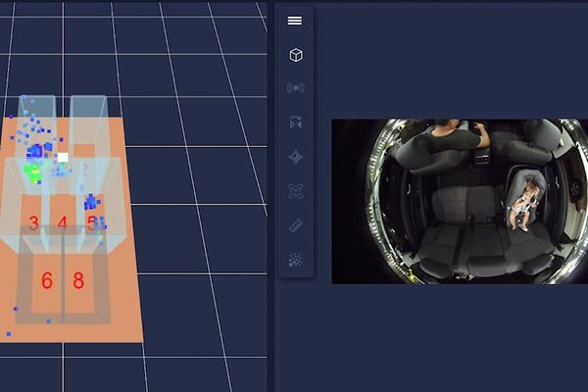This screenshot has width=588, height=392.
Task: Select the 3D cube view icon
Action: pyautogui.click(x=295, y=55)
